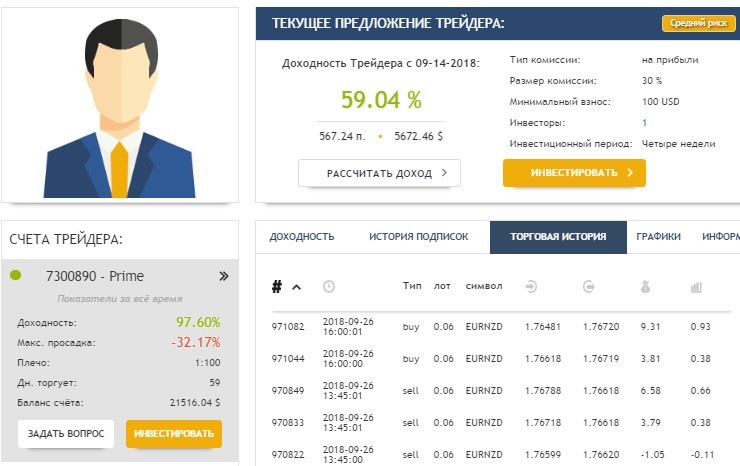This screenshot has width=740, height=466.
Task: Click ИНВЕСТИРОВАТЬ button under account balance
Action: pos(174,434)
